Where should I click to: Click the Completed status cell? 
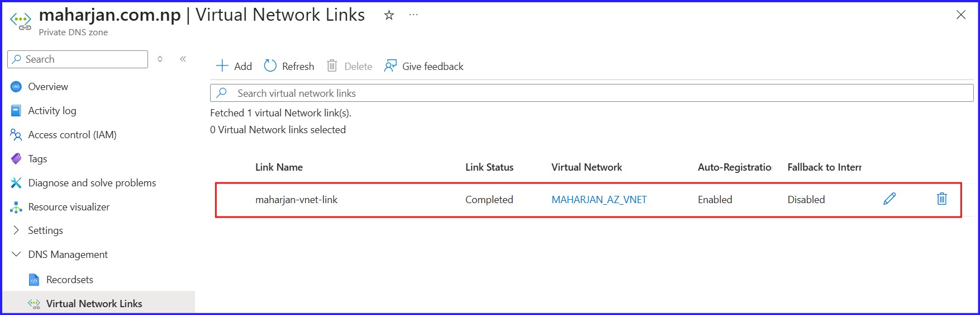point(489,199)
